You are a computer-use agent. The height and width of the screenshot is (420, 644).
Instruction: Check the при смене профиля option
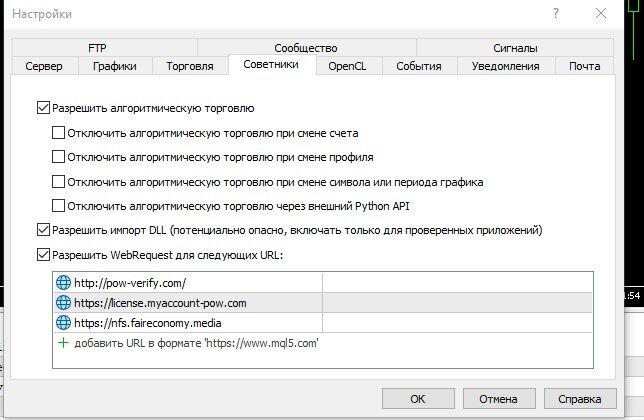click(58, 157)
